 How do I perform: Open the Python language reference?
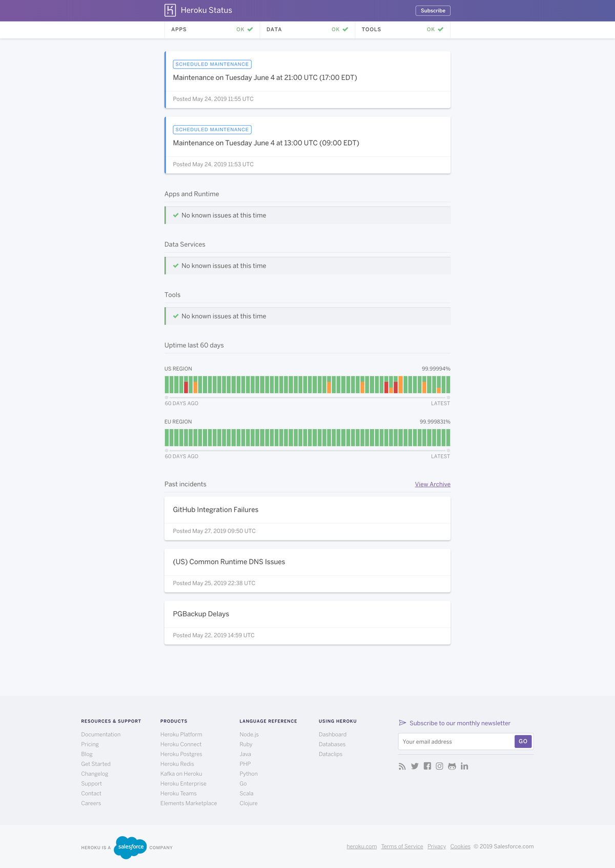pos(249,774)
